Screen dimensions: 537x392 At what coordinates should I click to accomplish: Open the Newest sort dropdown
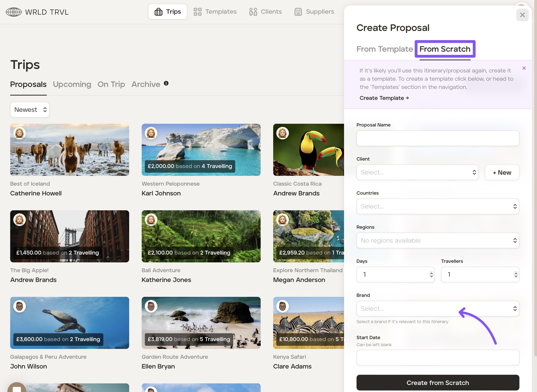click(x=30, y=110)
